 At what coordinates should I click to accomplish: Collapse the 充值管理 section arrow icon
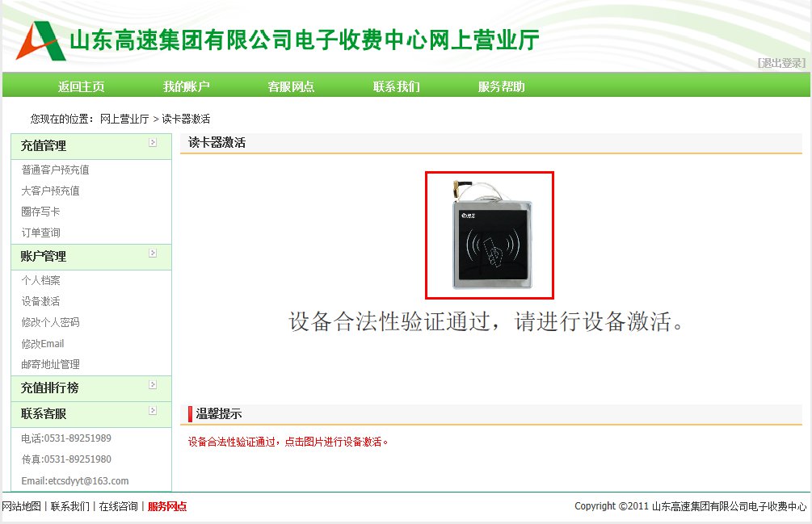[153, 142]
